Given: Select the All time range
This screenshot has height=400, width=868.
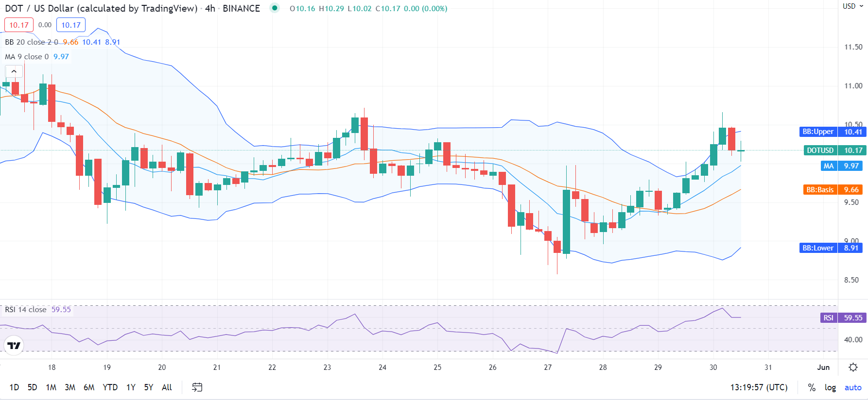Looking at the screenshot, I should pos(167,387).
